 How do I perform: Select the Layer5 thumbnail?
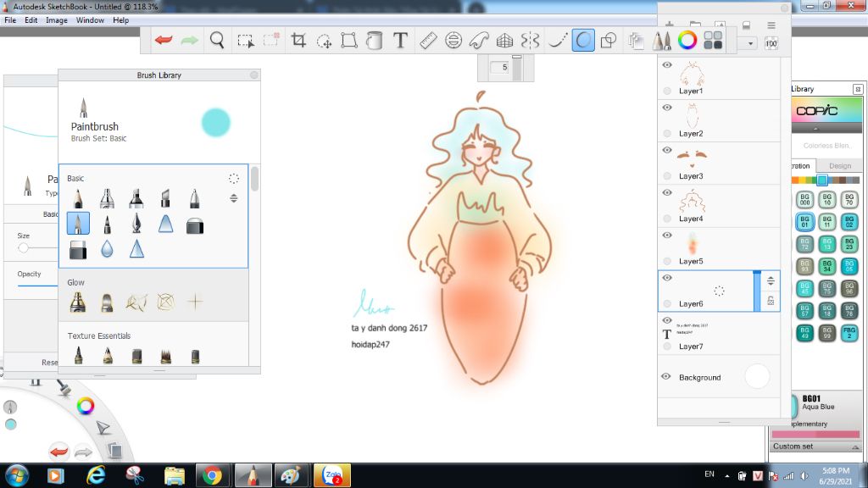pyautogui.click(x=692, y=243)
